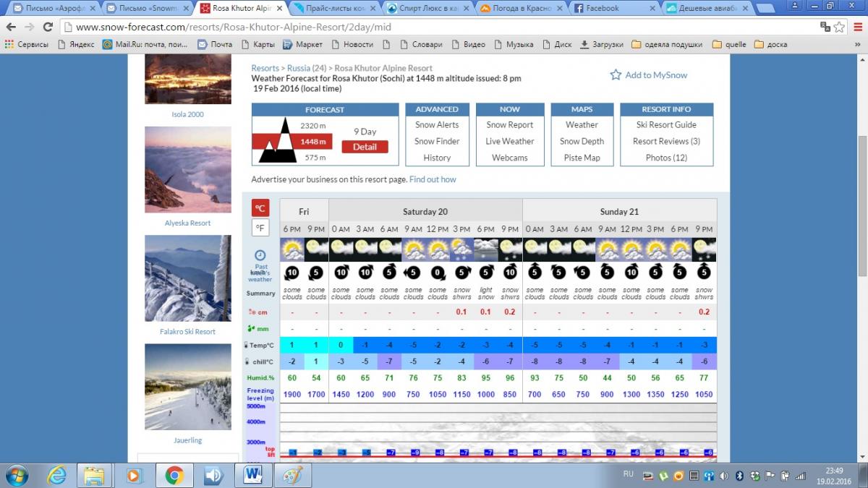The image size is (868, 488).
Task: Expand the 'одеяла подушки' bookmark folder
Action: click(667, 44)
